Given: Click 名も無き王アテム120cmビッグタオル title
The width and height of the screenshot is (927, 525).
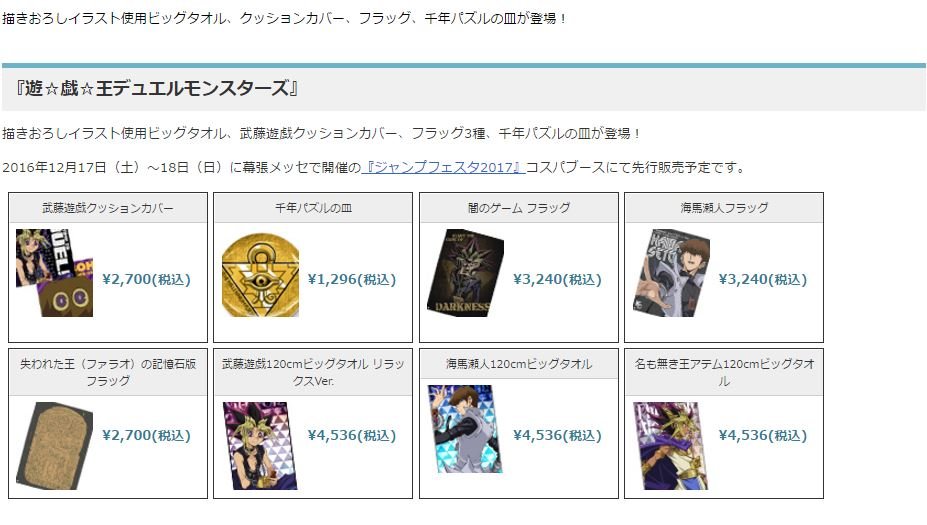Looking at the screenshot, I should tap(724, 372).
